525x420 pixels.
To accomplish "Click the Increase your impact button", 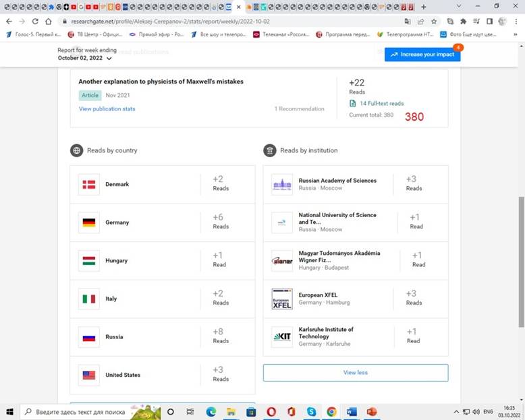I will tap(422, 55).
